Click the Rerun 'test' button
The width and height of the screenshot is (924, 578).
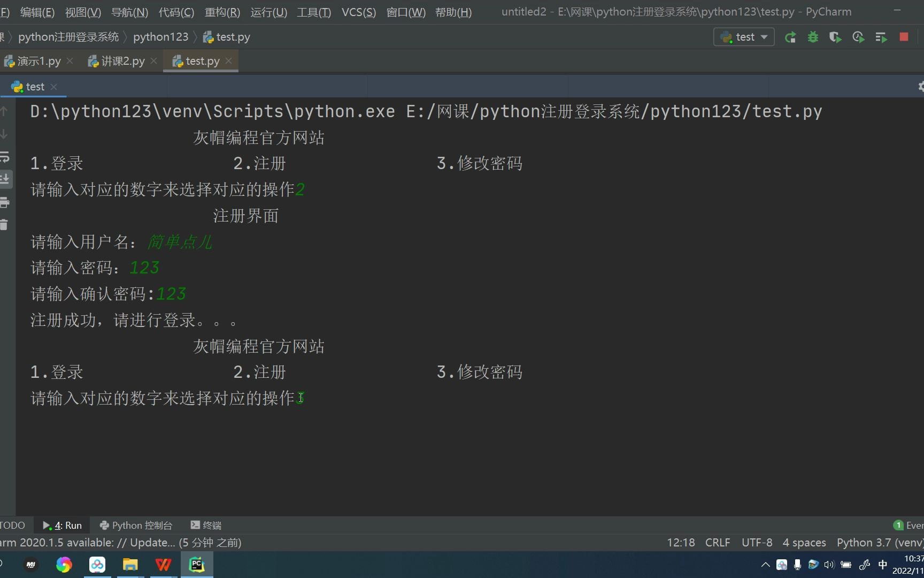[790, 37]
